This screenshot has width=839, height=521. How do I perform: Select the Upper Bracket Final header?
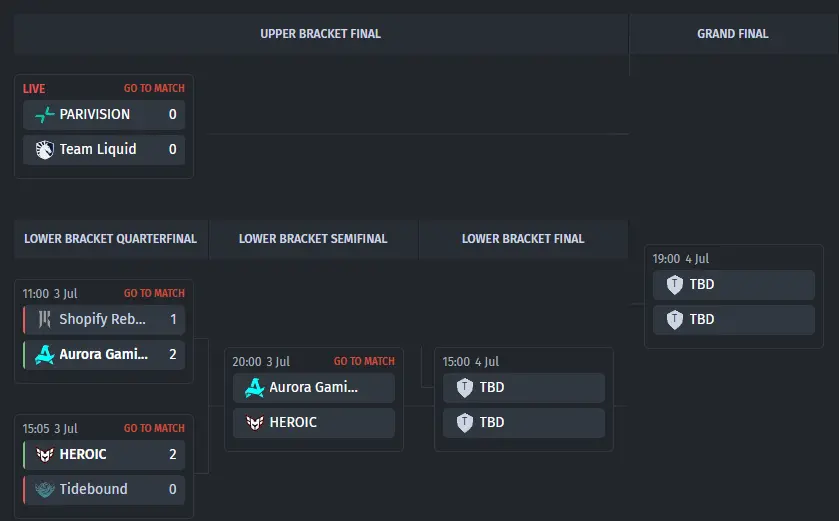coord(321,34)
